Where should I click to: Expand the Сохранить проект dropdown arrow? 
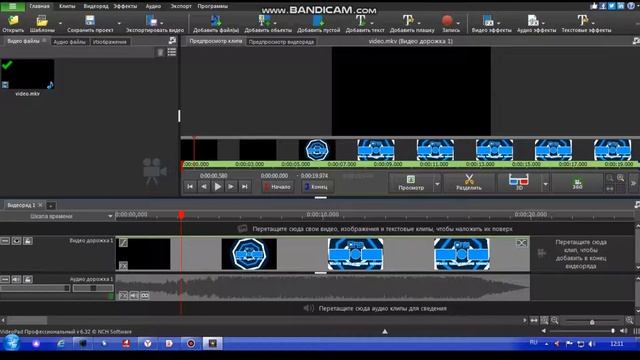(x=119, y=23)
